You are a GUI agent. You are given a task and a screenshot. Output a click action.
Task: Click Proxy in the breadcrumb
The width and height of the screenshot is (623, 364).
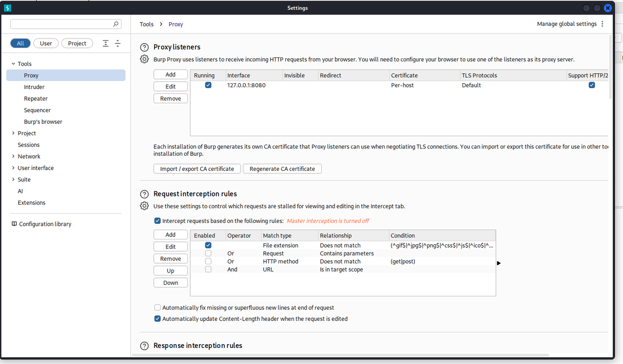[176, 24]
